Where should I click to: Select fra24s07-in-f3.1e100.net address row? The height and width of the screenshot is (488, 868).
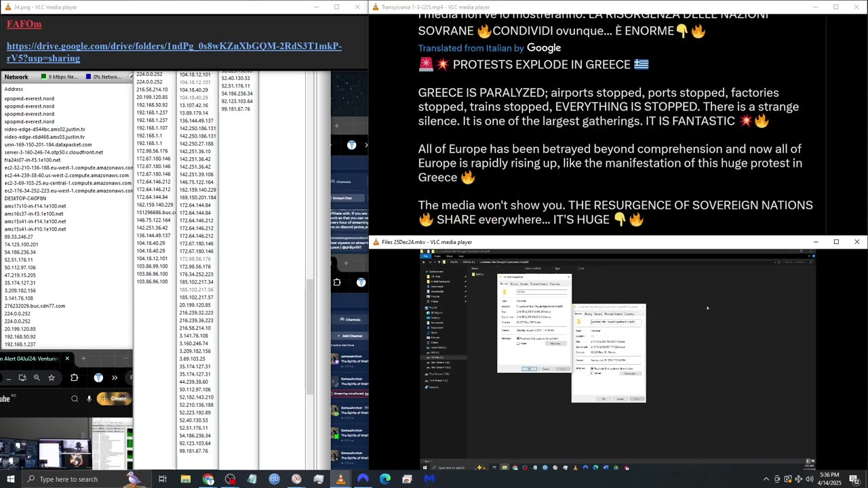click(32, 160)
